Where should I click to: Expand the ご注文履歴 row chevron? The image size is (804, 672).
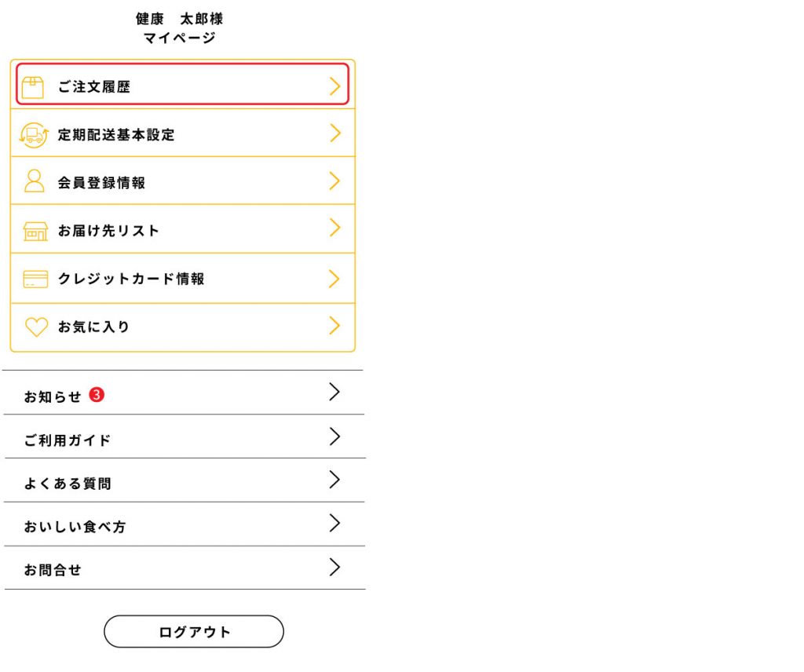[335, 86]
